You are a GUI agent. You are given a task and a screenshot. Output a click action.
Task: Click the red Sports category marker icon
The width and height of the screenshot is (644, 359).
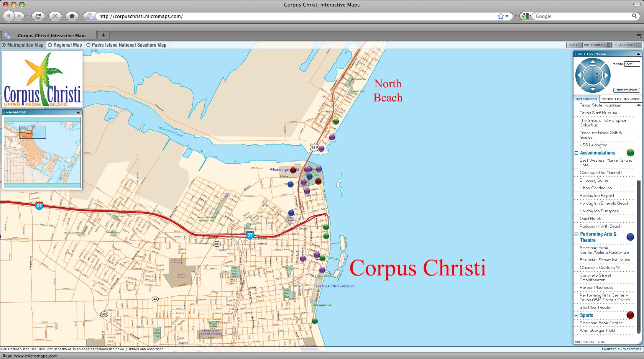[x=630, y=315]
